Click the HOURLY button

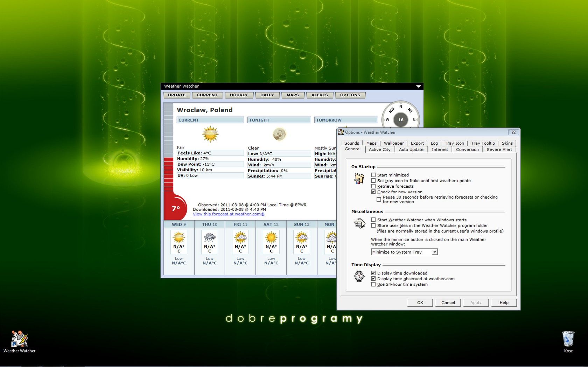[239, 95]
